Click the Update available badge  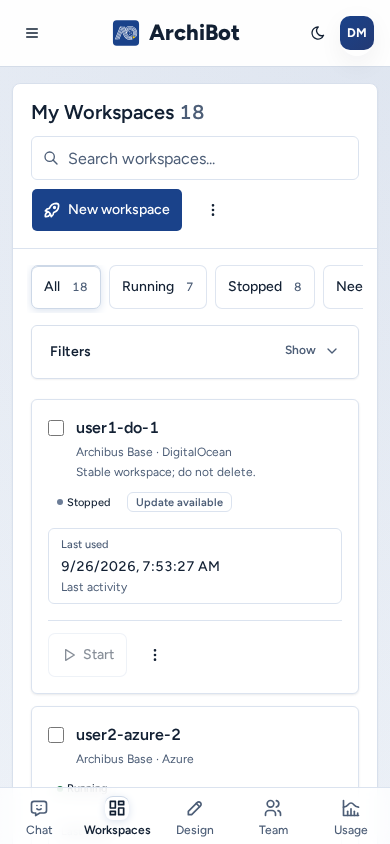tap(180, 502)
